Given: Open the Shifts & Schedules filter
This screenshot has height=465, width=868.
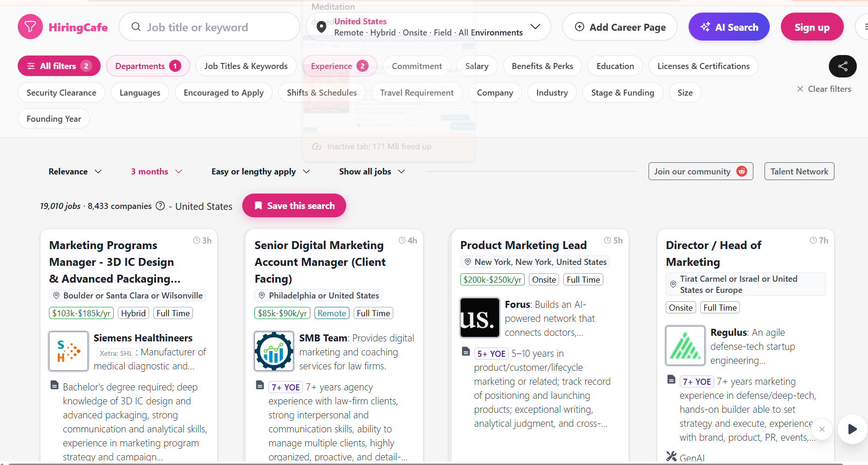Looking at the screenshot, I should pos(322,93).
